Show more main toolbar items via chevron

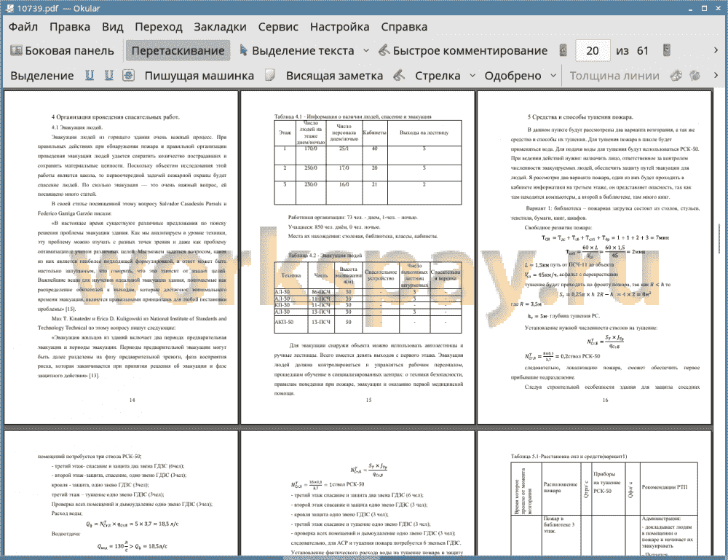click(x=716, y=50)
